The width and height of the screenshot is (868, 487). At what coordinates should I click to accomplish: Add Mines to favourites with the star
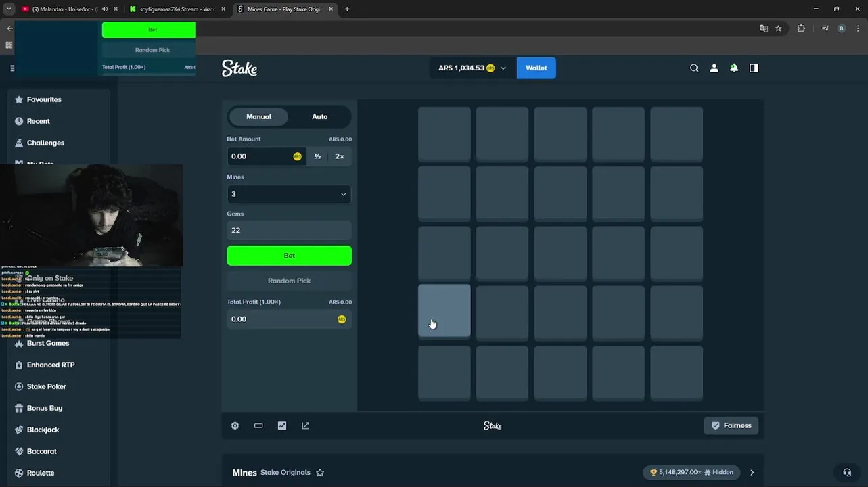[320, 473]
